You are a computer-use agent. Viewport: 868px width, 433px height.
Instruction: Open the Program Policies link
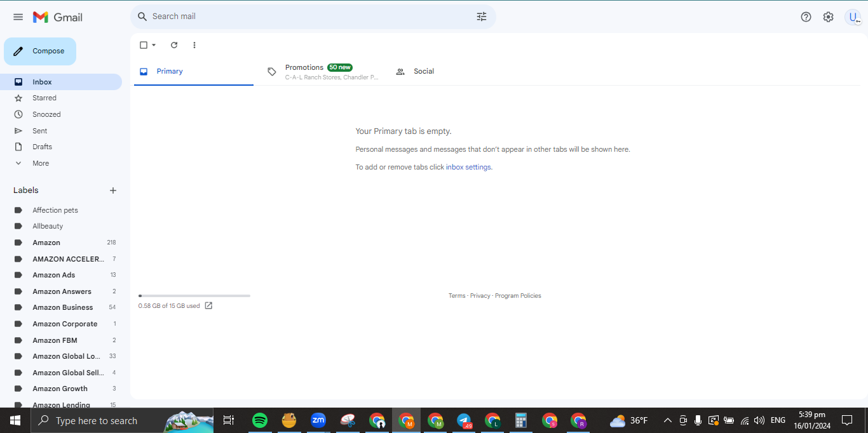click(518, 296)
